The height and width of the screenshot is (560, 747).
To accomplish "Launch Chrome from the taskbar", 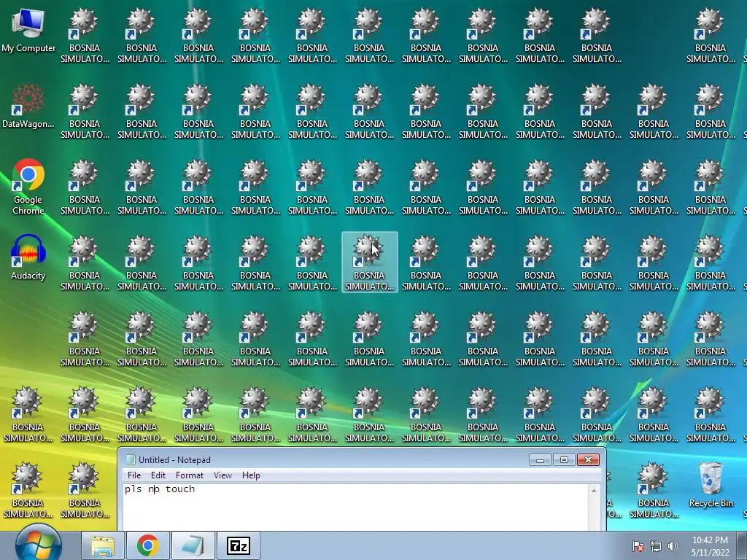I will click(x=147, y=545).
